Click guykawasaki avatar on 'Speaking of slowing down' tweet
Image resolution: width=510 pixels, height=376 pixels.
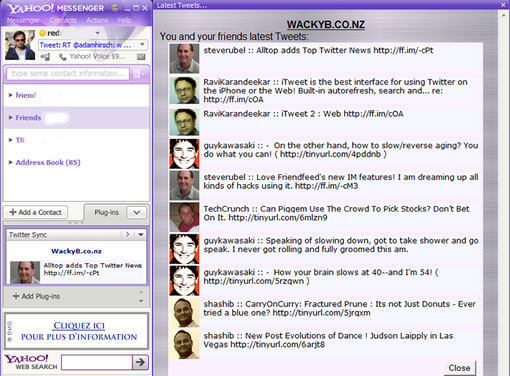tap(184, 249)
